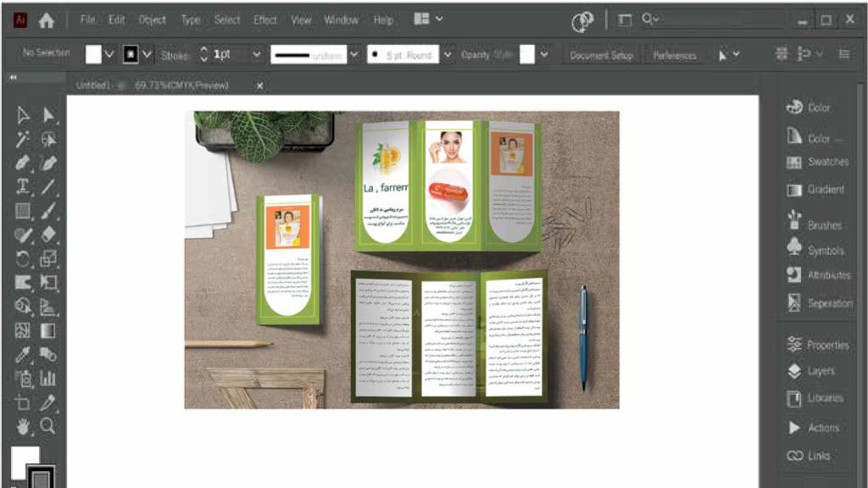Choose the Column Graph tool
This screenshot has height=488, width=868.
pyautogui.click(x=48, y=379)
